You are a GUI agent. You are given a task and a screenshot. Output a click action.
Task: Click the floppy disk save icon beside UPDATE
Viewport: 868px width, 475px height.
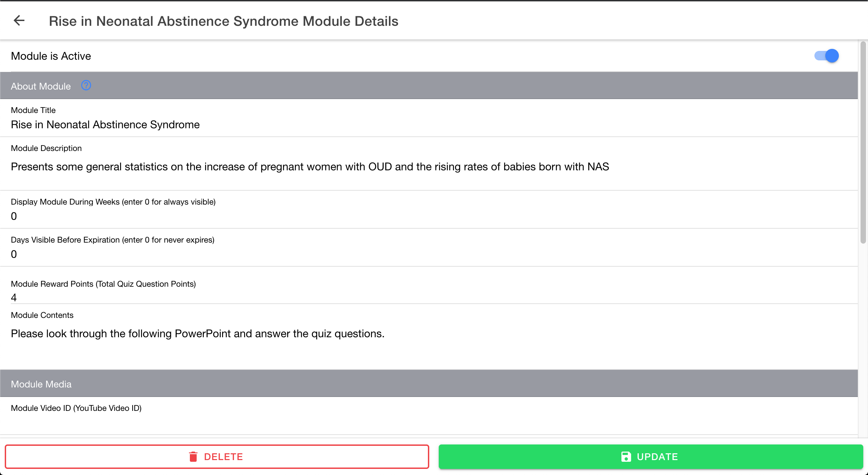click(x=626, y=457)
